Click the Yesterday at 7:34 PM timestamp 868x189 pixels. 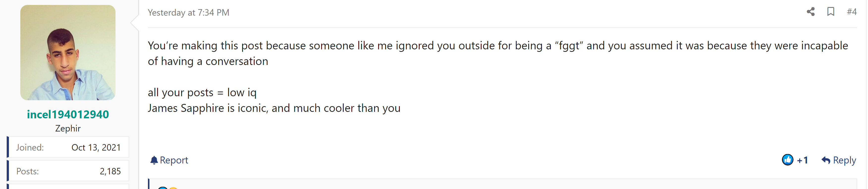point(188,12)
